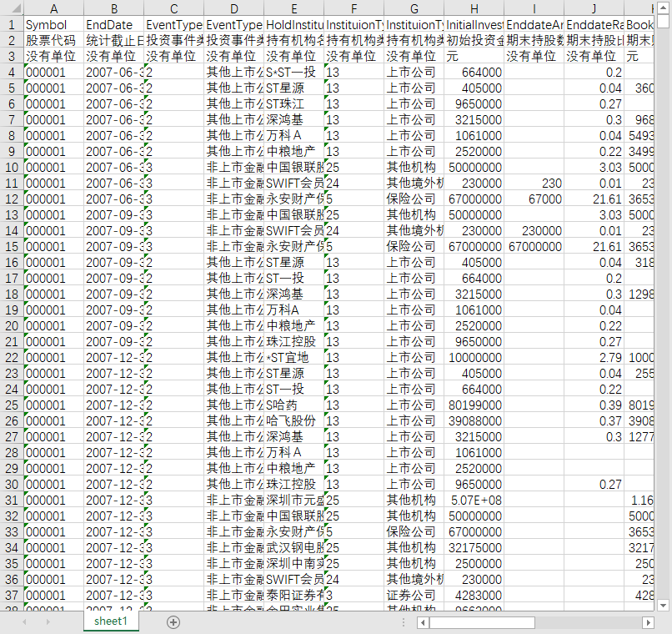This screenshot has height=634, width=672.
Task: Select 保险公司 cell in row 12
Action: click(414, 199)
